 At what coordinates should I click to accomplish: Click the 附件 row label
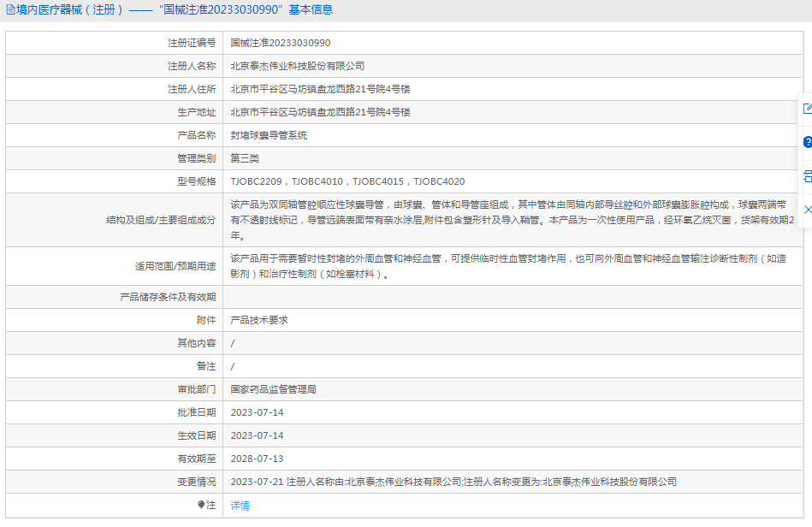(x=206, y=321)
